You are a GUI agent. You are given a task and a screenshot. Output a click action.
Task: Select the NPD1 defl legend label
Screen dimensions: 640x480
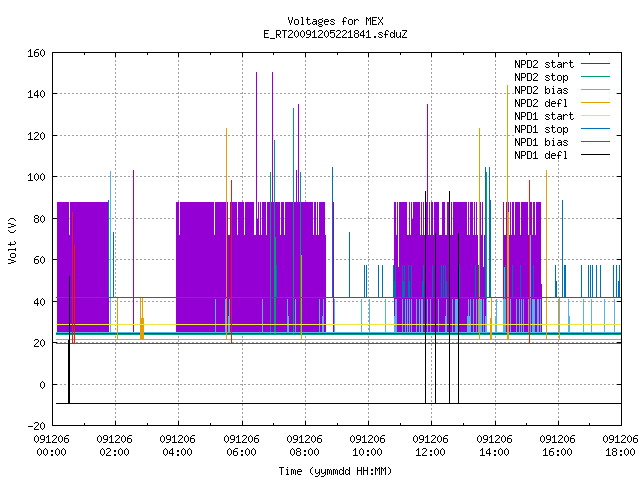click(x=541, y=156)
